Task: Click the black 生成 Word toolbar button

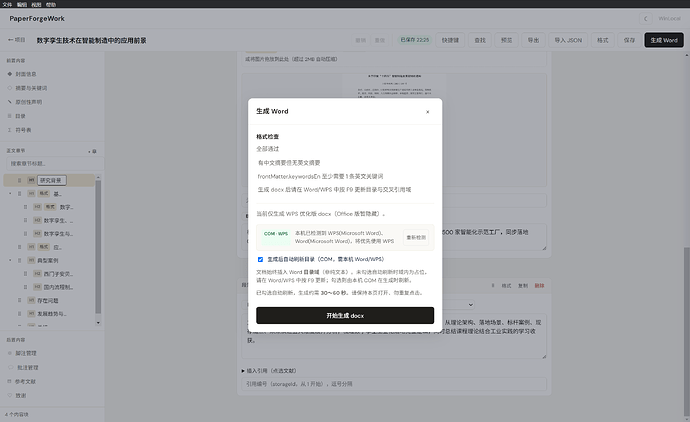Action: coord(664,40)
